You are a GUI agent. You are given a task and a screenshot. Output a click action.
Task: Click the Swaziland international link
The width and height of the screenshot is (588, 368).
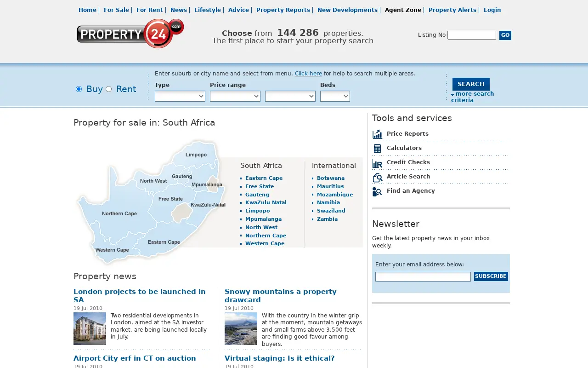331,211
